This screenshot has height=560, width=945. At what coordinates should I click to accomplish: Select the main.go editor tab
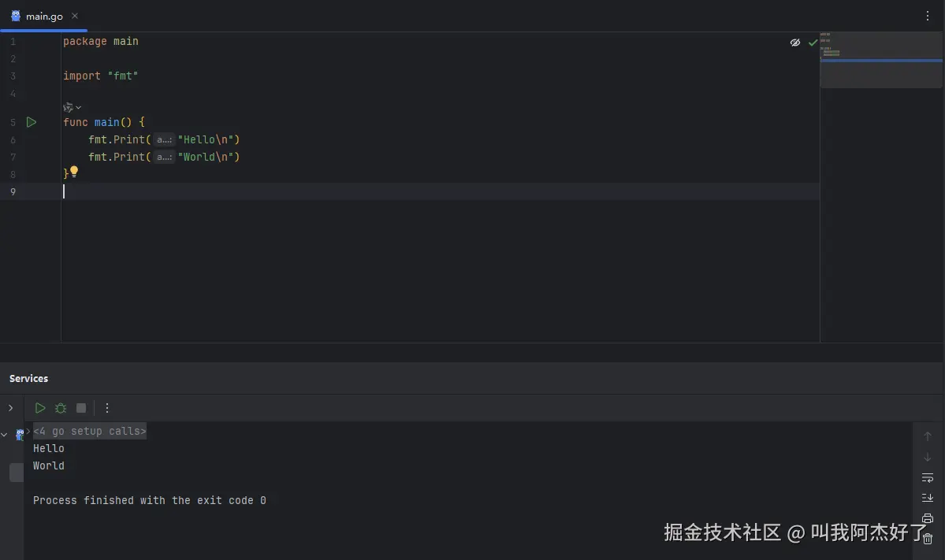click(x=44, y=17)
